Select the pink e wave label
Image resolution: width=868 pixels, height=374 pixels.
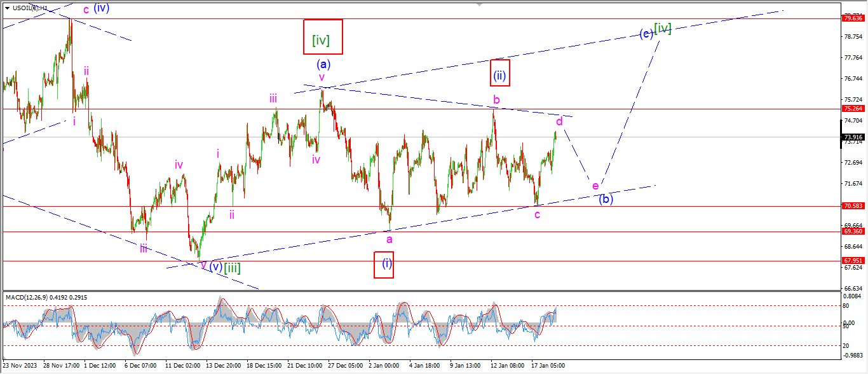click(x=595, y=186)
